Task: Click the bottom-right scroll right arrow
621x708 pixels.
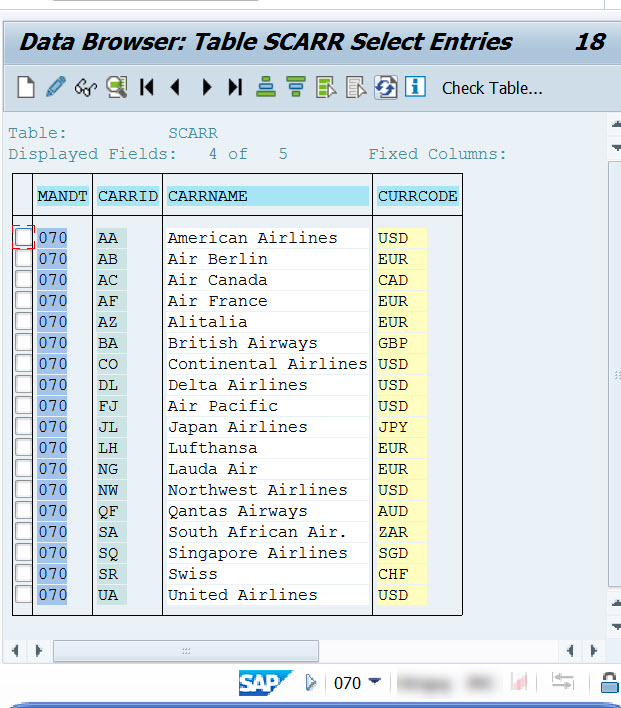Action: pyautogui.click(x=593, y=651)
